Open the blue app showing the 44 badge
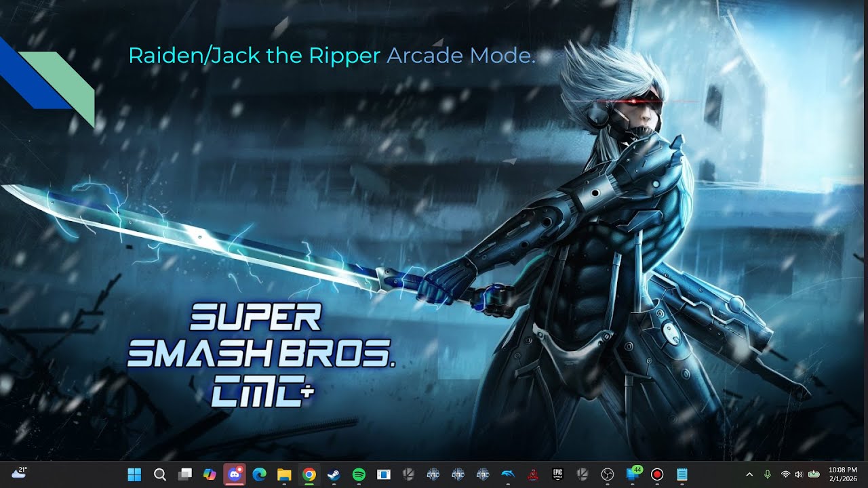Image resolution: width=868 pixels, height=488 pixels. pos(633,474)
